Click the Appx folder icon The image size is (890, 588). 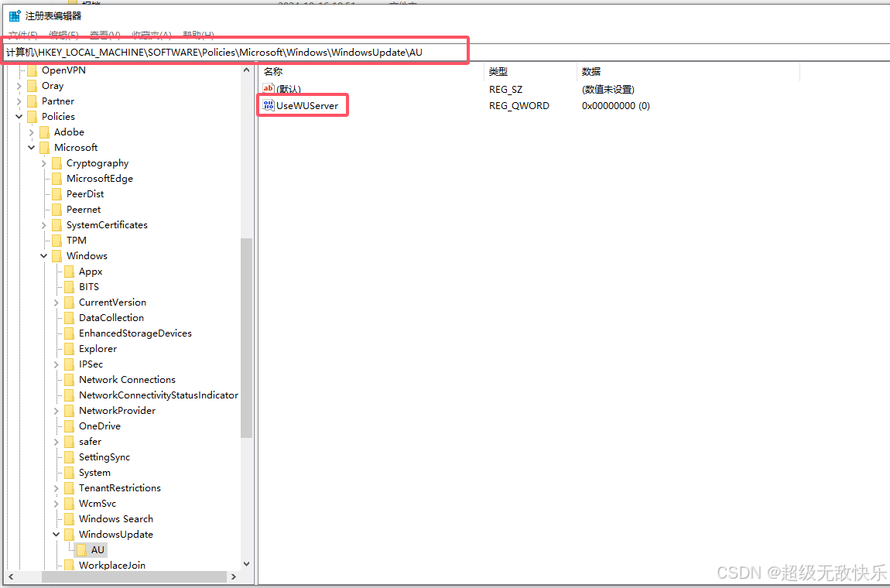pos(69,272)
